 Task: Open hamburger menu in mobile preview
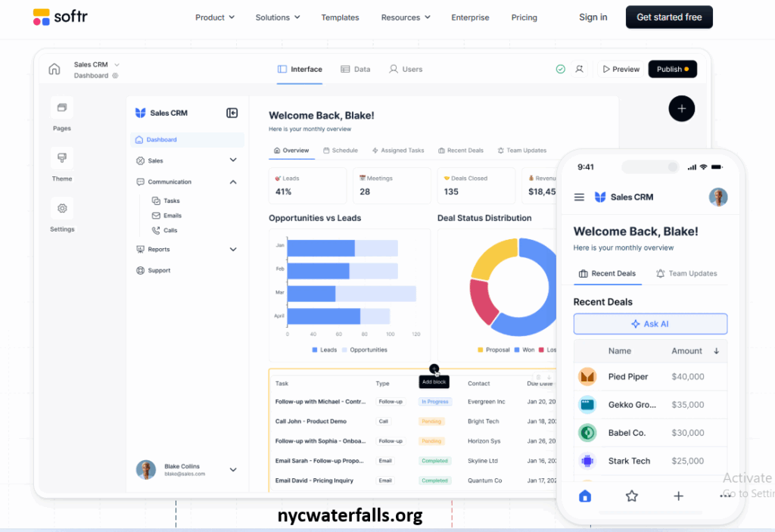[x=579, y=198]
